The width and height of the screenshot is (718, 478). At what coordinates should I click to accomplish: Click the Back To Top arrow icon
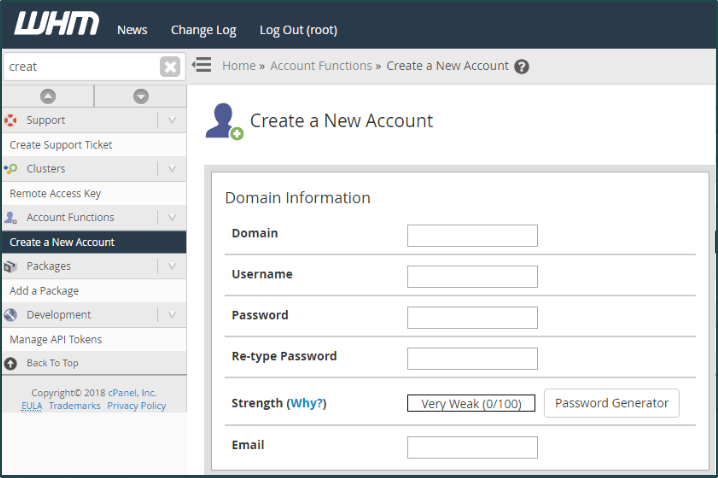(x=11, y=363)
